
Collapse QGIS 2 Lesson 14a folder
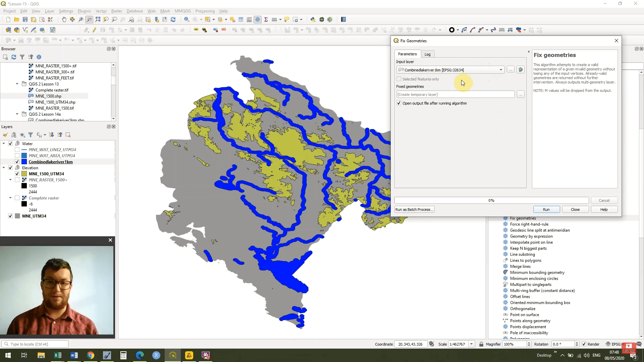[x=17, y=114]
